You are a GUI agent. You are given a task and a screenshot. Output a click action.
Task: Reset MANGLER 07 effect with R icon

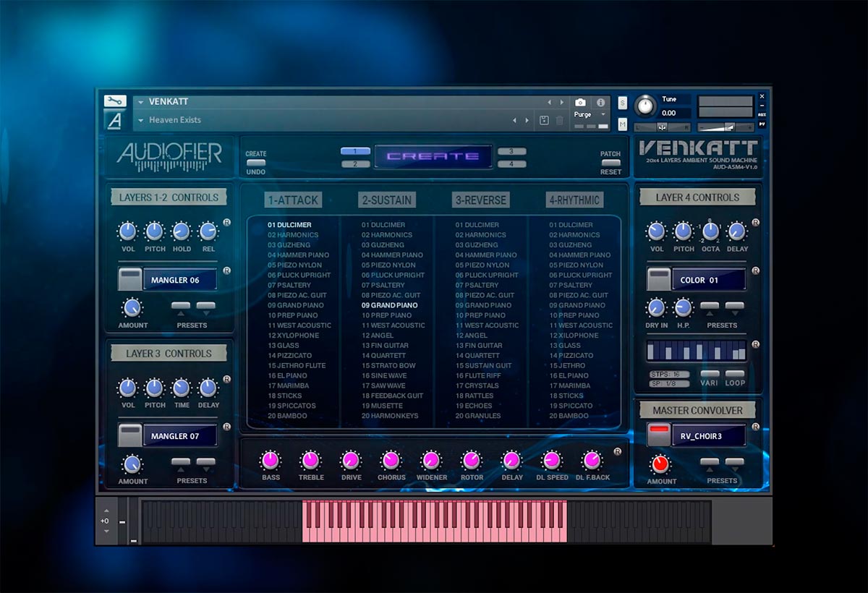coord(227,427)
